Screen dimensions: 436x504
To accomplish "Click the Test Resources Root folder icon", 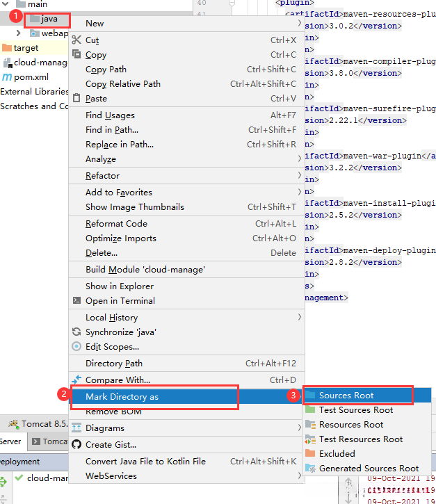I will [310, 439].
